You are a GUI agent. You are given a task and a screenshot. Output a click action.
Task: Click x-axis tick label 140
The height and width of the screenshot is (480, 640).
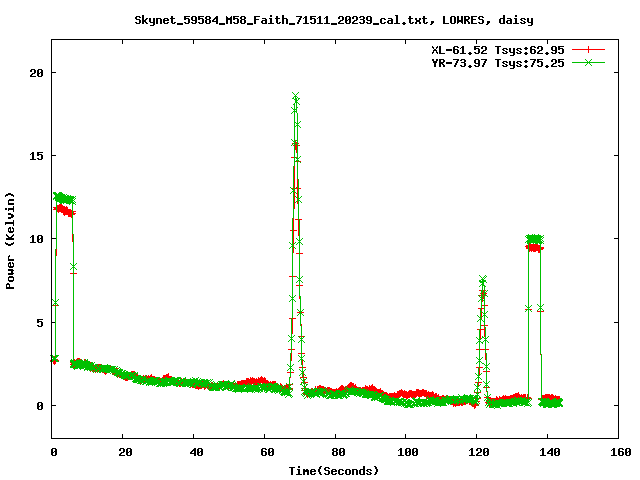pos(550,452)
